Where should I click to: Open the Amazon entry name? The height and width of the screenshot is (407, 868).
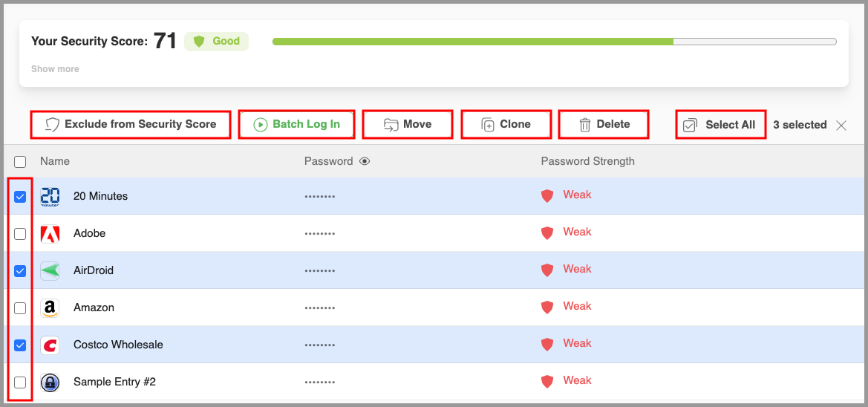coord(94,308)
